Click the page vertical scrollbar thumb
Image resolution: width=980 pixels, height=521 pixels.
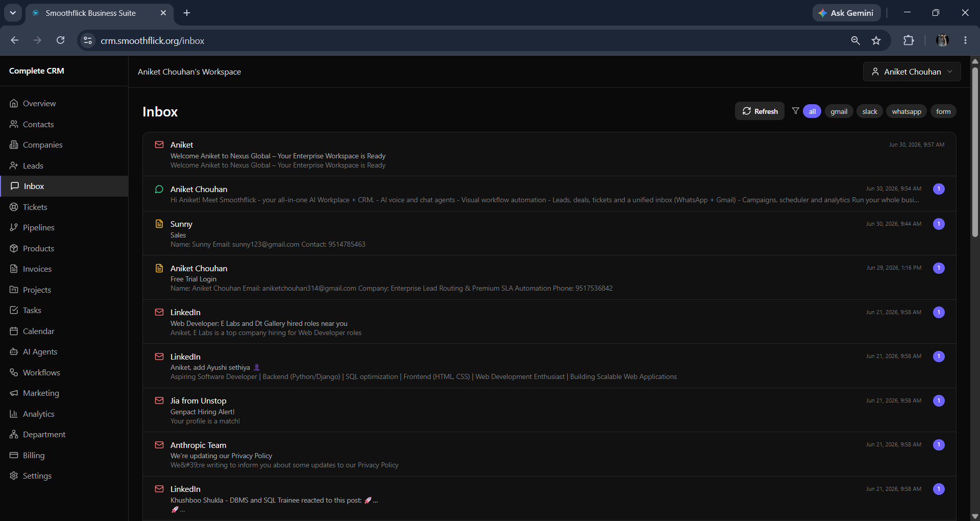point(975,152)
